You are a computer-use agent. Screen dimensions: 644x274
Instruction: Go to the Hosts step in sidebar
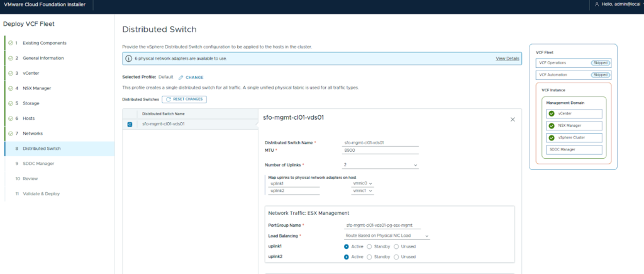coord(28,118)
